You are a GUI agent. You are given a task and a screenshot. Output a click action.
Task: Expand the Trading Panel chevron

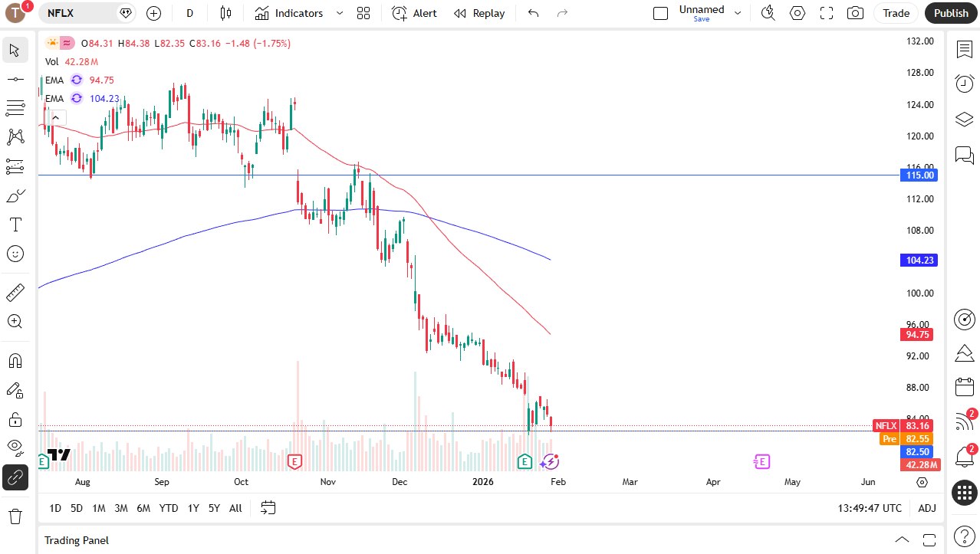(903, 540)
